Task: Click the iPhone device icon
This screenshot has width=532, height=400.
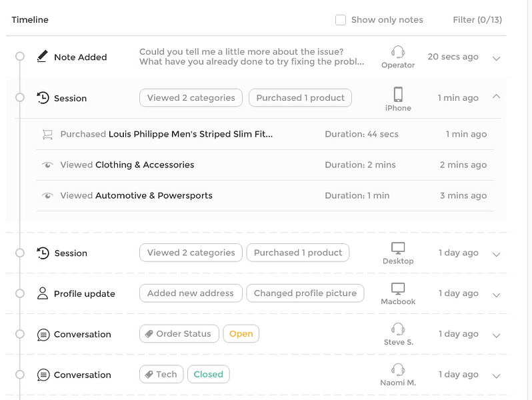Action: pyautogui.click(x=398, y=94)
